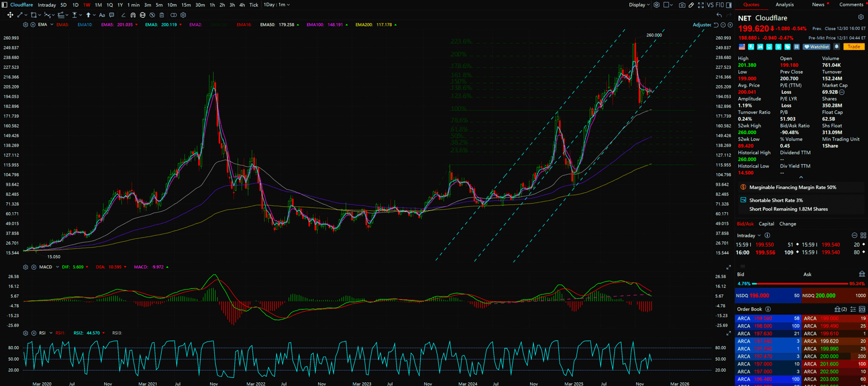Select the Capital tab
The image size is (868, 386).
click(x=766, y=224)
